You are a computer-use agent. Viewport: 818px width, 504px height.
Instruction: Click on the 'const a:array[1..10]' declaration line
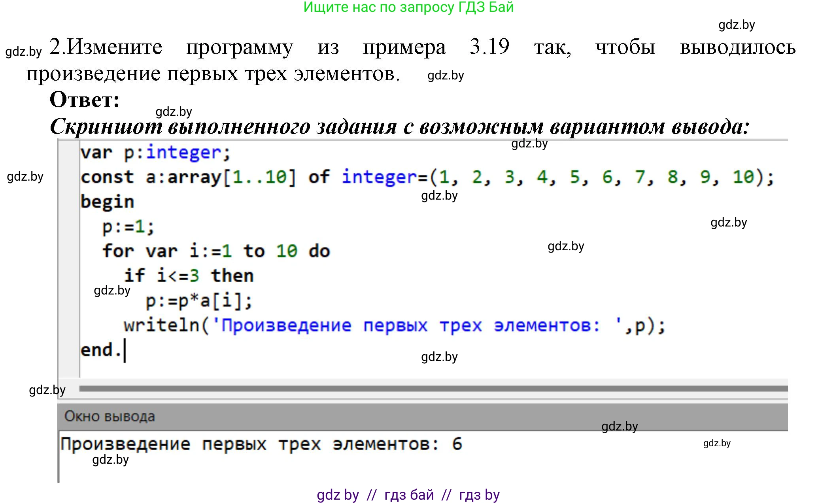tap(188, 177)
